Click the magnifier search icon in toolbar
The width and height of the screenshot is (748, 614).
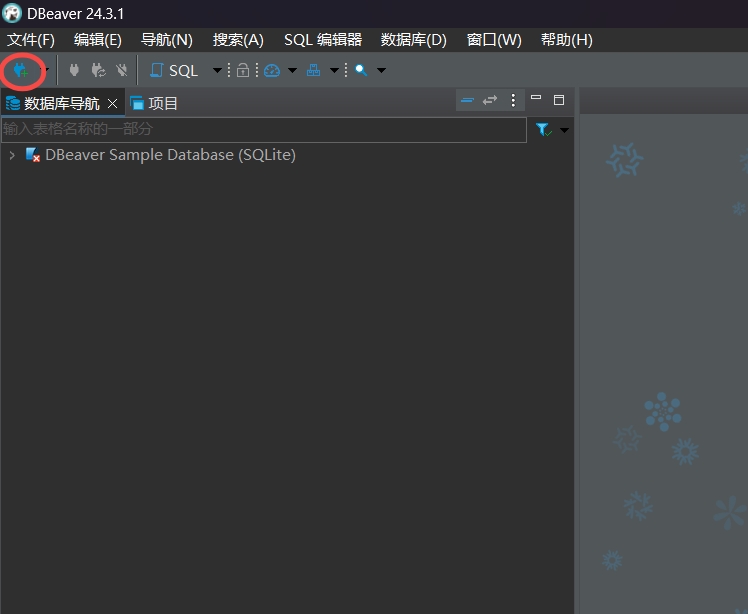361,70
